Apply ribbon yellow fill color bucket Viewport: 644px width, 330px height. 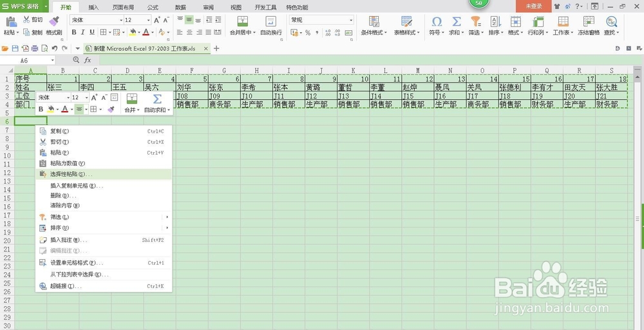click(133, 32)
